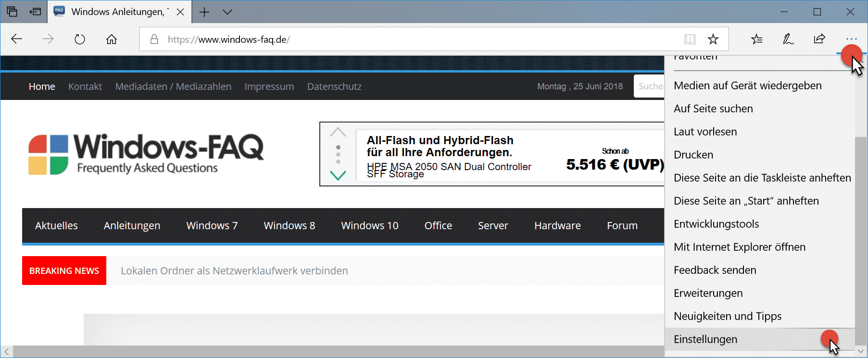Click the date Montag, 25 Juni 2018
868x358 pixels.
tap(580, 86)
